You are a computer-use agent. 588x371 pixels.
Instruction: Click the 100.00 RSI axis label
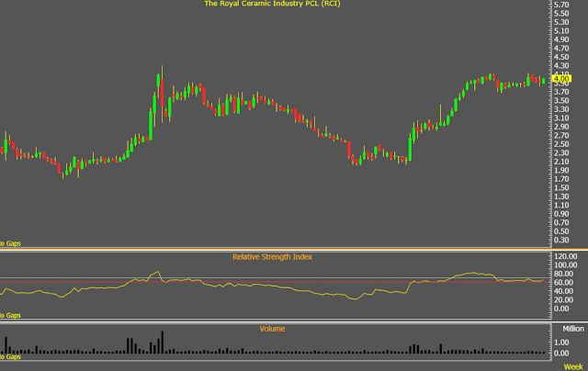point(566,265)
